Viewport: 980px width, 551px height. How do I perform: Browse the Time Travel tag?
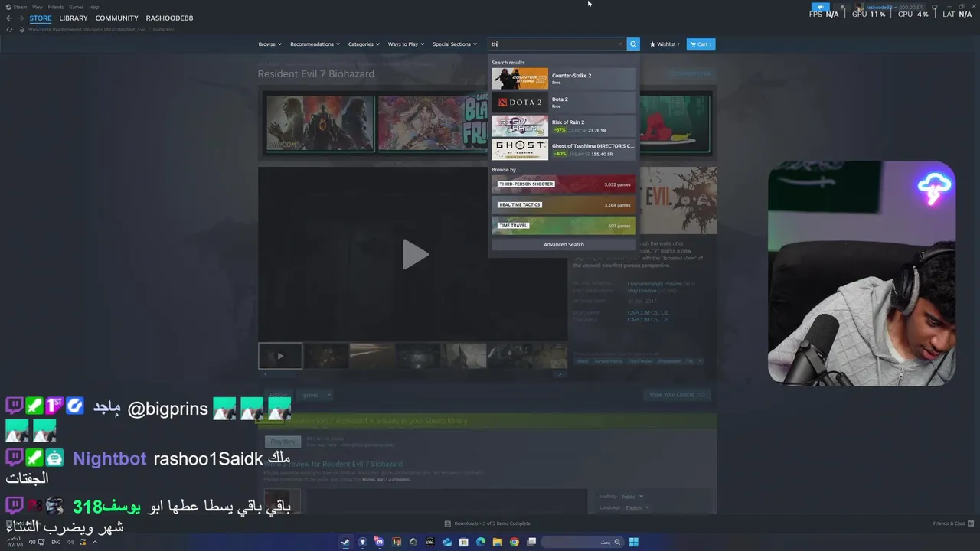pyautogui.click(x=563, y=226)
